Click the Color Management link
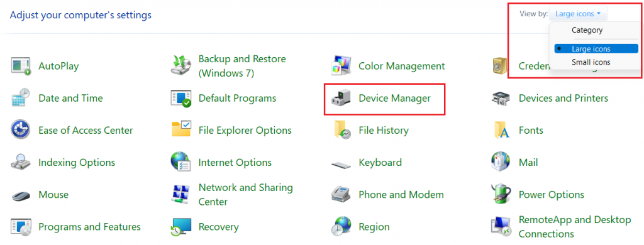 [x=401, y=66]
